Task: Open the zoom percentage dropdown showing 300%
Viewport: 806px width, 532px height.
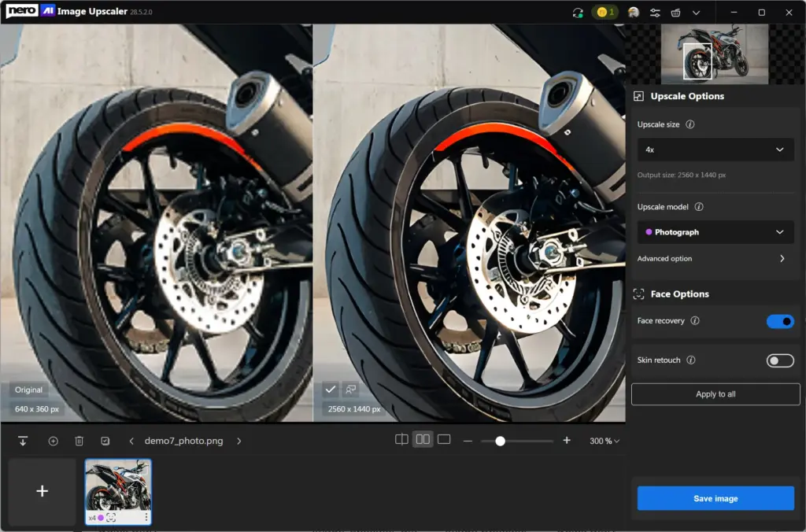Action: [x=604, y=441]
